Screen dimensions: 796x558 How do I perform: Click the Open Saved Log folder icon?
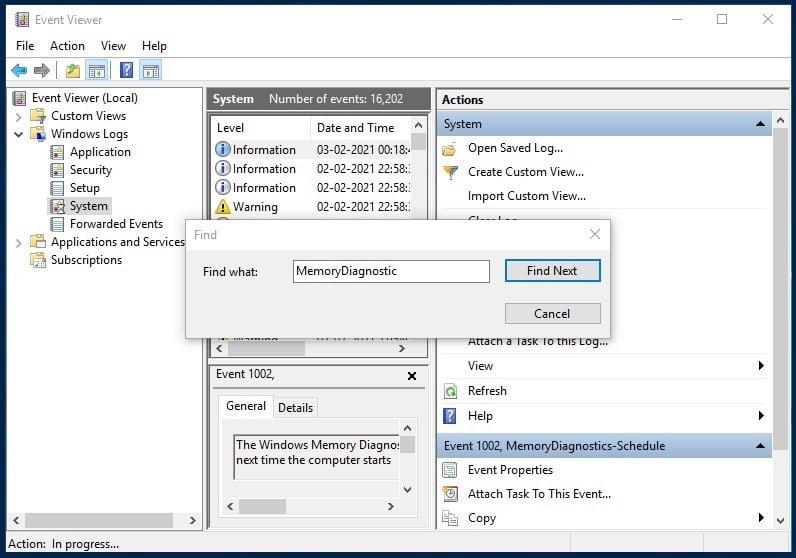pos(450,149)
